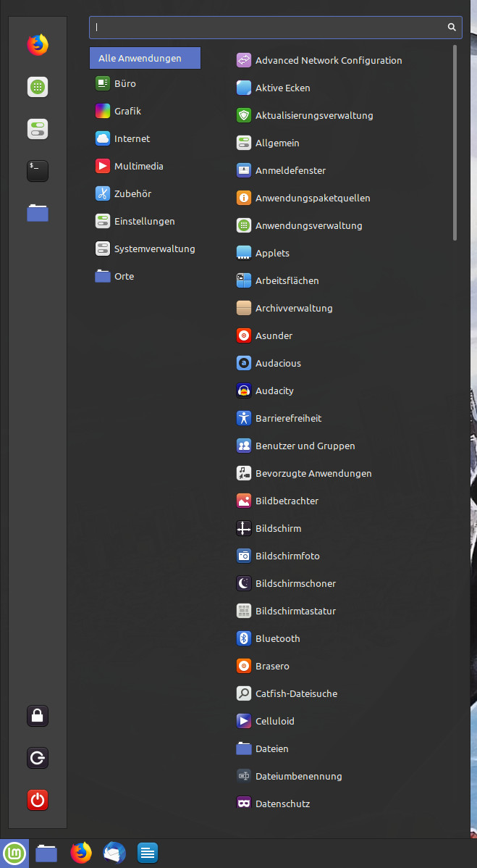This screenshot has height=868, width=477.
Task: Open Thunderbird mail from the bottom panel
Action: pos(114,853)
